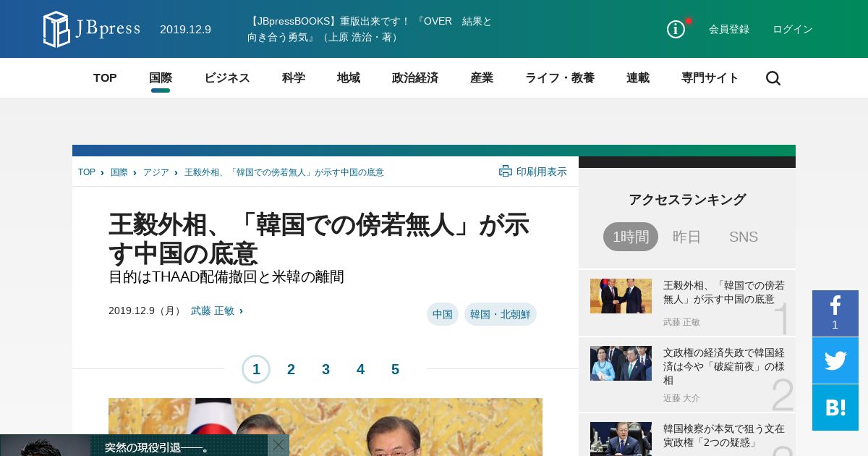Screen dimensions: 868x456
Task: Click ranking author 近藤 大介
Action: pos(681,398)
